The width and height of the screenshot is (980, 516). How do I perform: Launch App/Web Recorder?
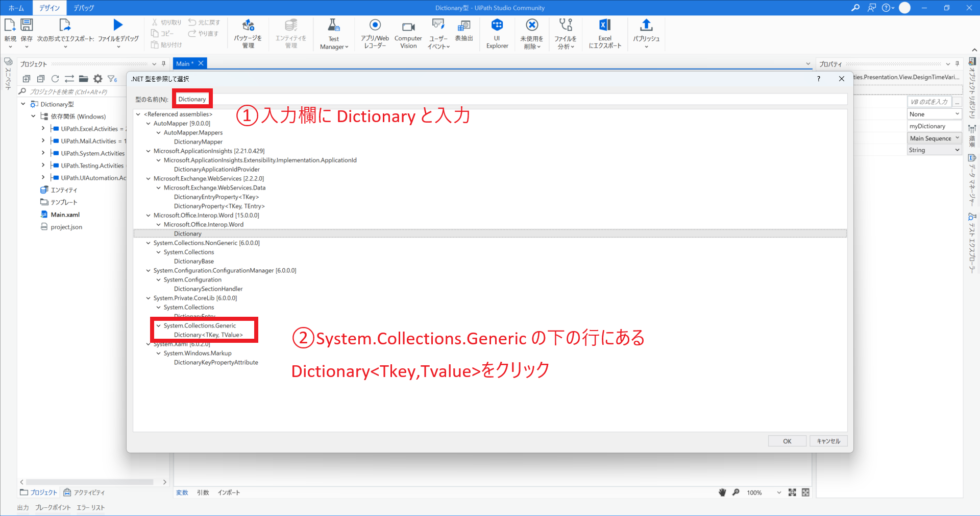pyautogui.click(x=375, y=25)
